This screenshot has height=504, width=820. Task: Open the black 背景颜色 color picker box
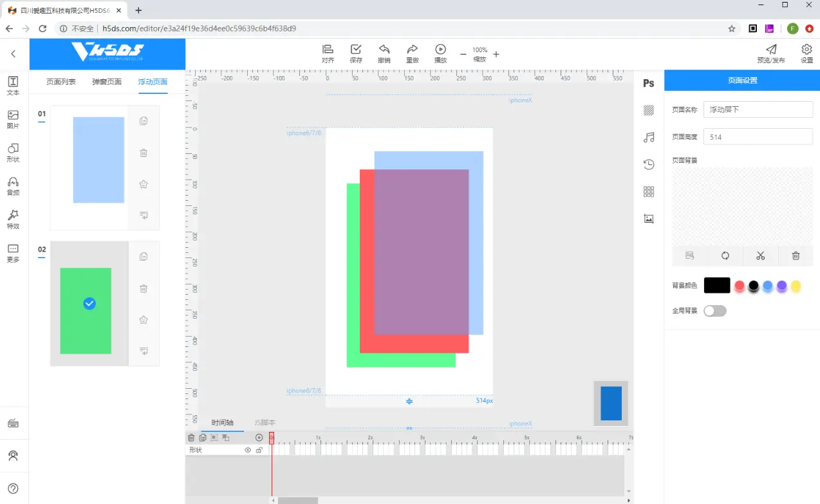point(717,285)
